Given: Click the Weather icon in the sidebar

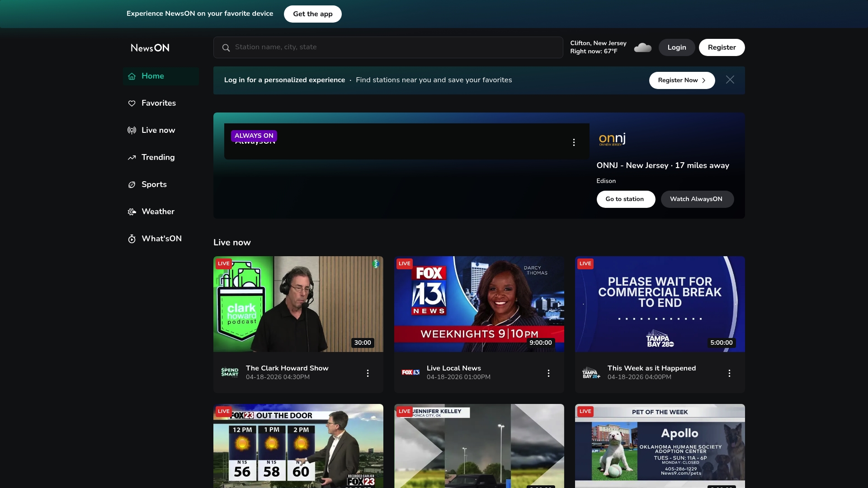Looking at the screenshot, I should 132,212.
